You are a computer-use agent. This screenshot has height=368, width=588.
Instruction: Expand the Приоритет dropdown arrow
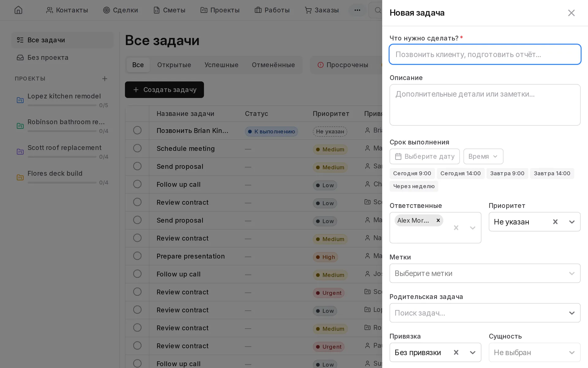click(x=572, y=222)
